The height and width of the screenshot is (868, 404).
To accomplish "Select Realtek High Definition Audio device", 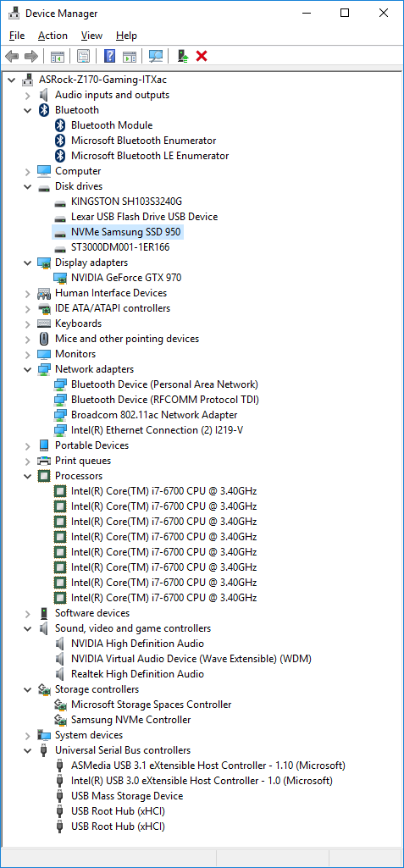I will point(138,674).
